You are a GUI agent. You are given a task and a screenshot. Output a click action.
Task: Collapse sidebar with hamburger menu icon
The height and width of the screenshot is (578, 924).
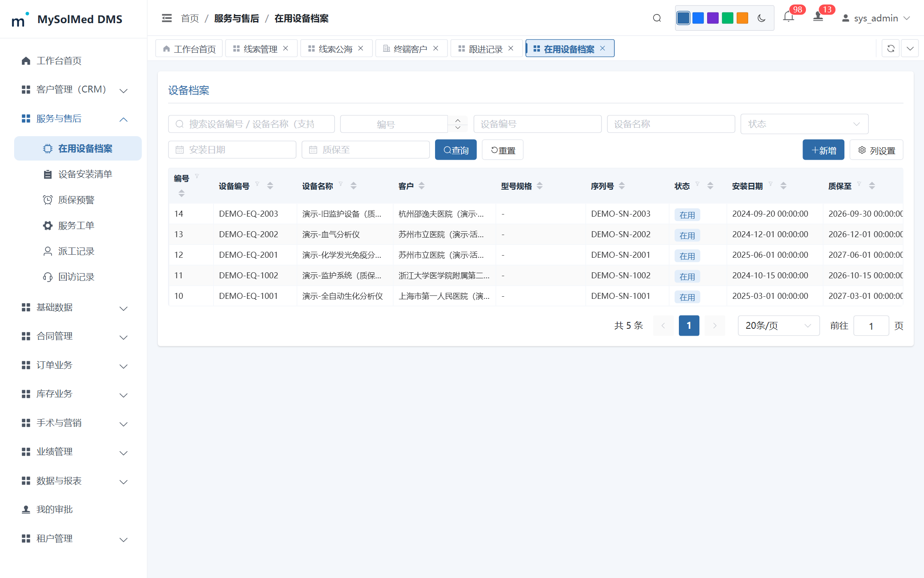pos(167,18)
